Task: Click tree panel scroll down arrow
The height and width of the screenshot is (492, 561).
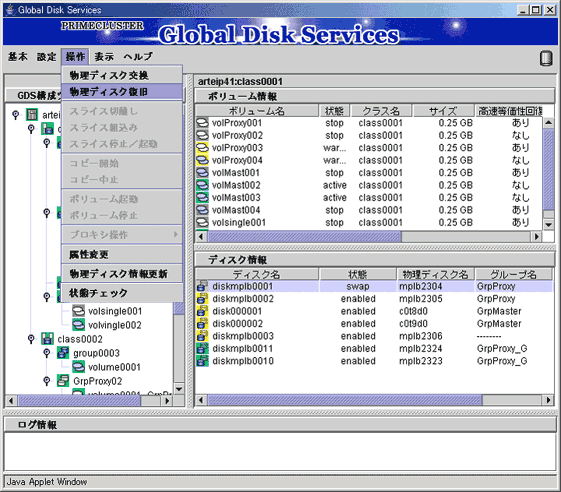Action: coord(179,389)
